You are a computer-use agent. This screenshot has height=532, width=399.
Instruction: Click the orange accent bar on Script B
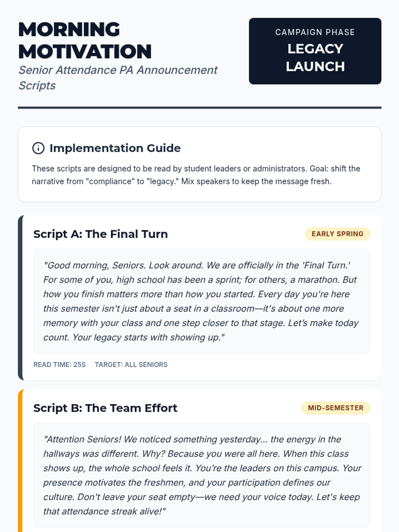point(20,461)
